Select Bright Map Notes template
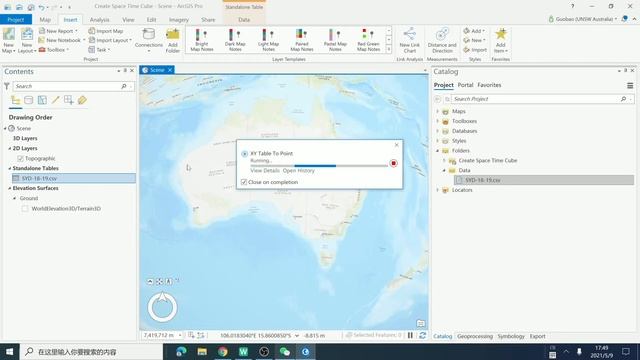 click(202, 40)
